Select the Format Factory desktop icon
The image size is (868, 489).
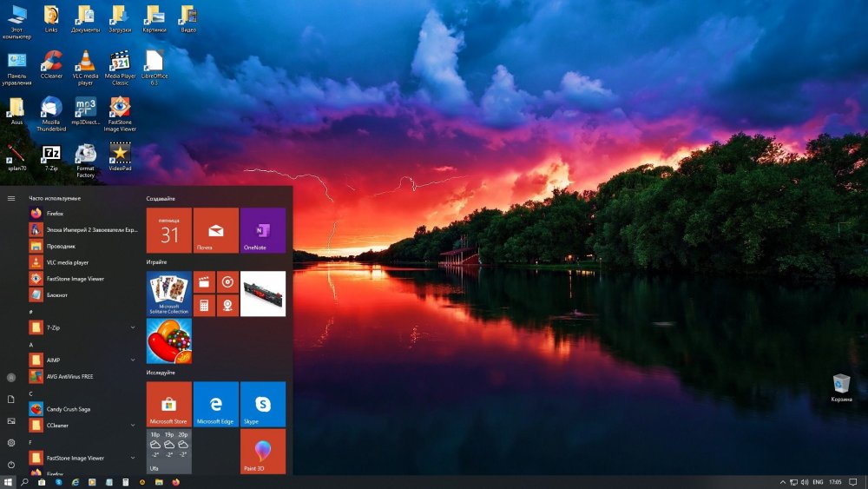pyautogui.click(x=85, y=161)
